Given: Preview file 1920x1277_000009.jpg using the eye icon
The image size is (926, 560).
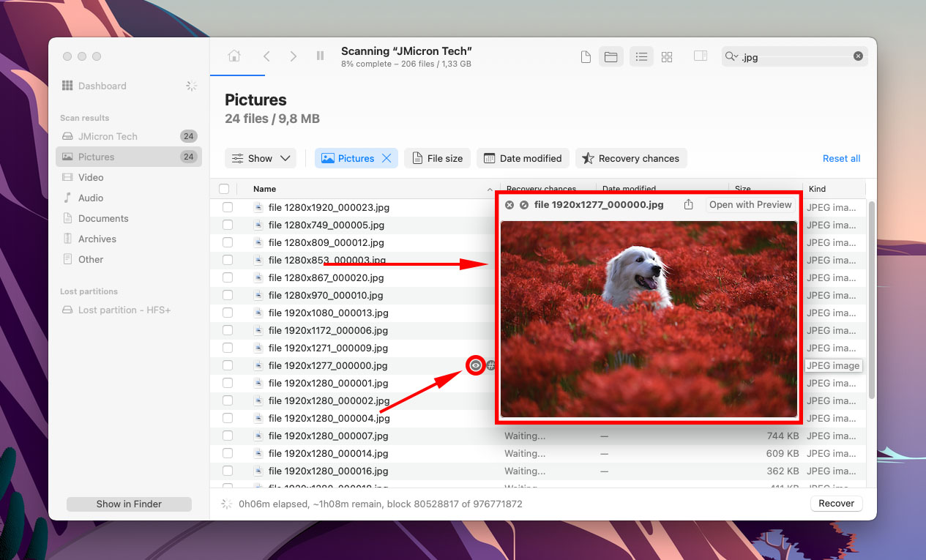Looking at the screenshot, I should pos(475,365).
